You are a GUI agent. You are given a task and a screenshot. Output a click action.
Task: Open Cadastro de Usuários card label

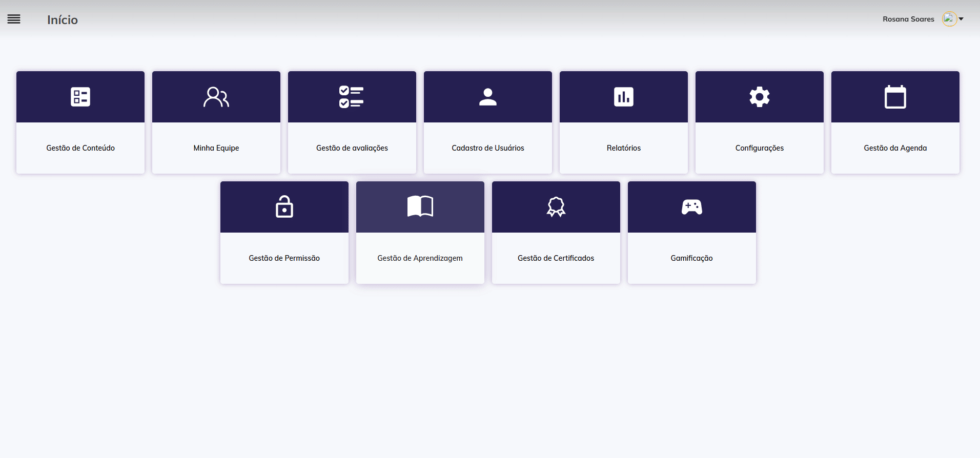click(488, 148)
